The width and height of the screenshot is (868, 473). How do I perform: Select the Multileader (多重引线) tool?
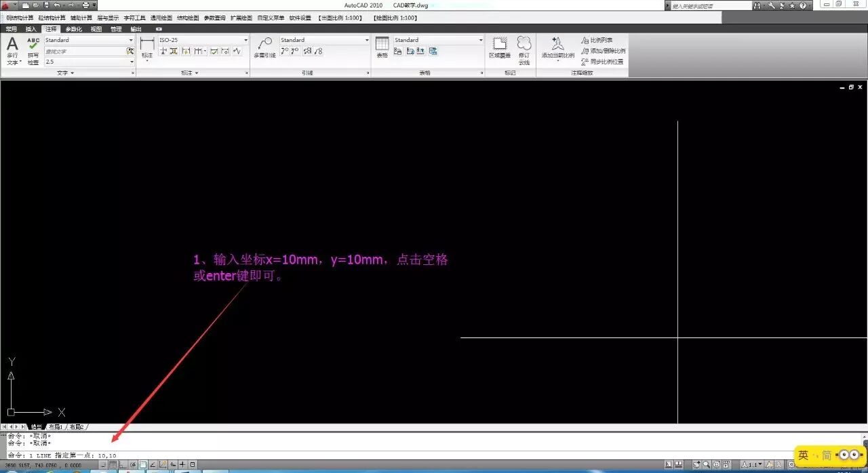(x=264, y=46)
